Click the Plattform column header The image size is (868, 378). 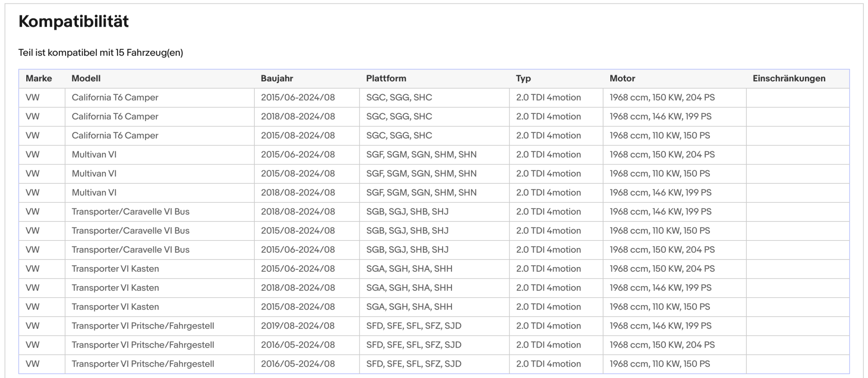click(386, 78)
